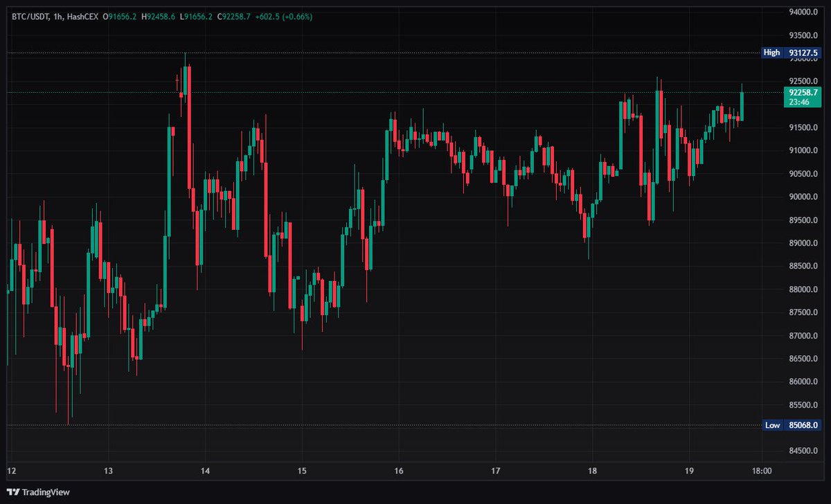
Task: Select the day 16 on time axis
Action: [x=397, y=469]
